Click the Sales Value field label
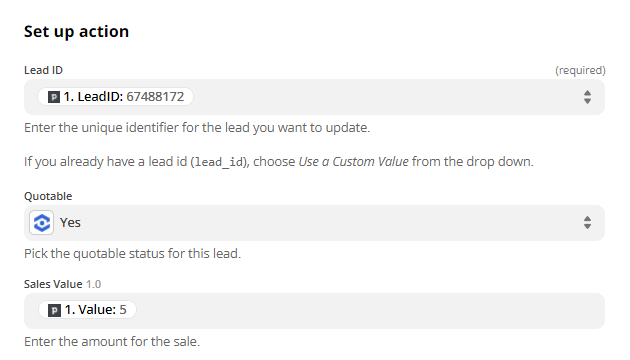This screenshot has width=630, height=360. (x=53, y=284)
